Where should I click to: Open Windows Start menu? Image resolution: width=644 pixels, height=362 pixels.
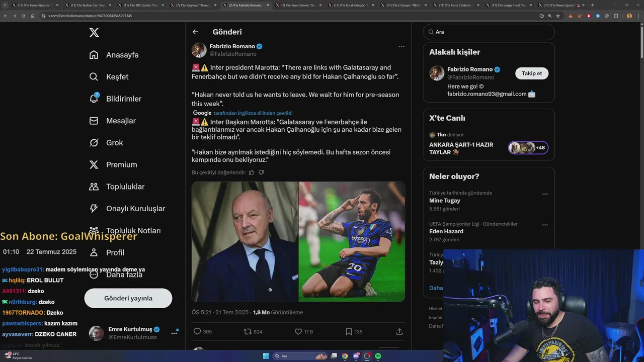[266, 356]
